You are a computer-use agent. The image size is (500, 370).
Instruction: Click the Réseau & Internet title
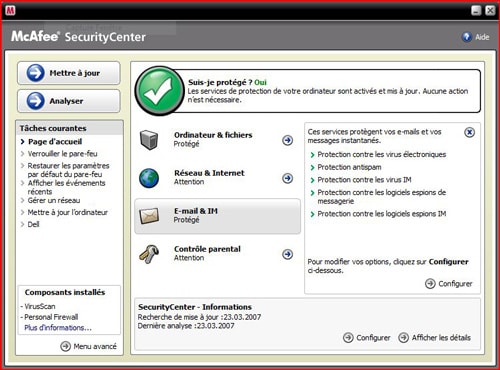click(209, 173)
